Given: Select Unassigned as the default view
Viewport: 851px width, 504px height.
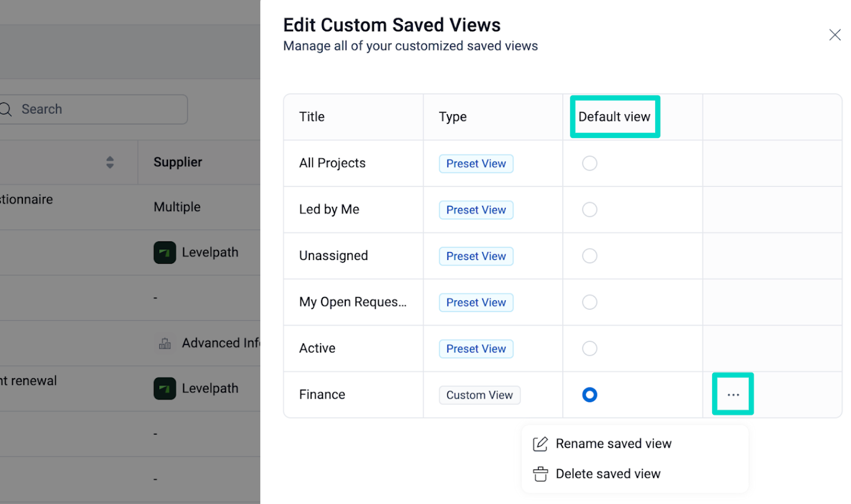Looking at the screenshot, I should pos(589,256).
